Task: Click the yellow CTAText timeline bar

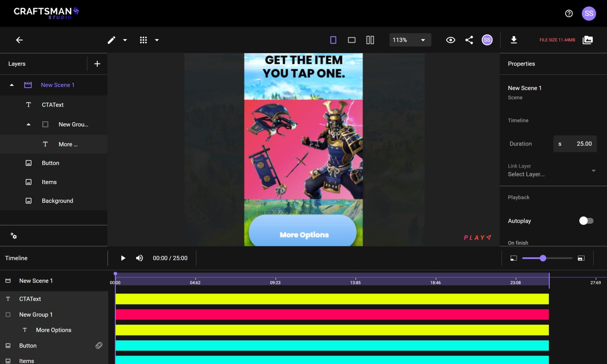Action: [332, 299]
